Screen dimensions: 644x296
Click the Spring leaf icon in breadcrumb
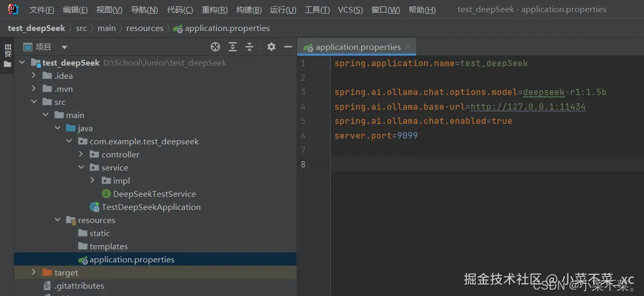point(178,28)
